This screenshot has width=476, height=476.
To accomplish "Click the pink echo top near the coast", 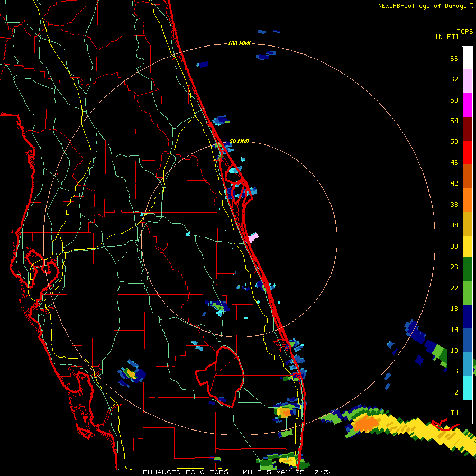I will 253,237.
